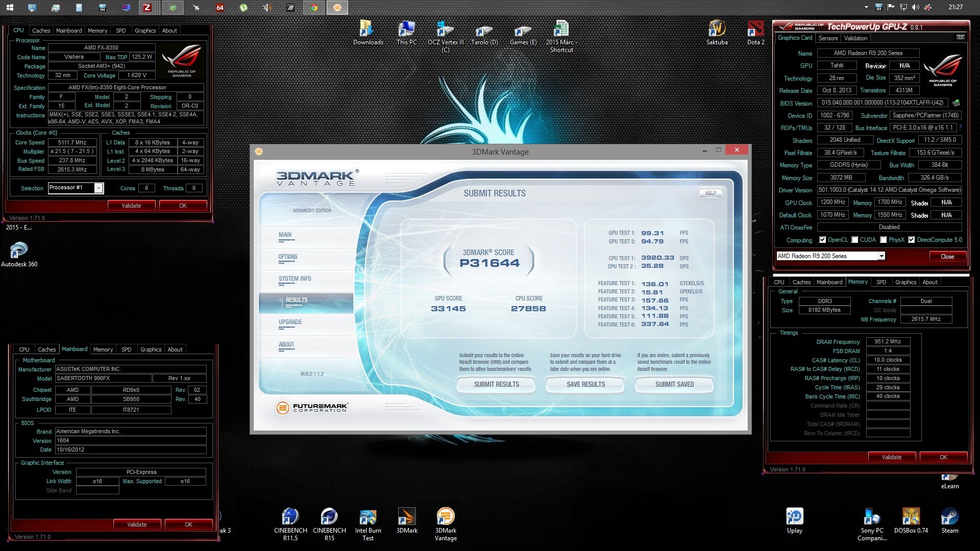Open Sony PC Companion desktop icon

[x=872, y=524]
